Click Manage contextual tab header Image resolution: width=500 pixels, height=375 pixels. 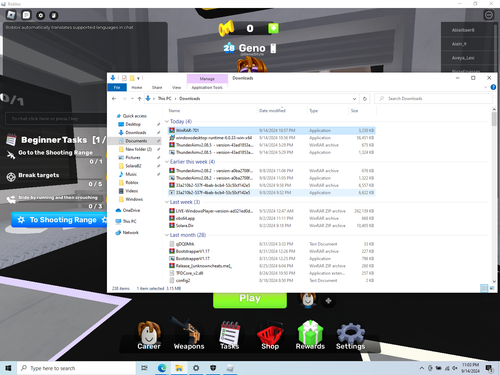pos(207,79)
